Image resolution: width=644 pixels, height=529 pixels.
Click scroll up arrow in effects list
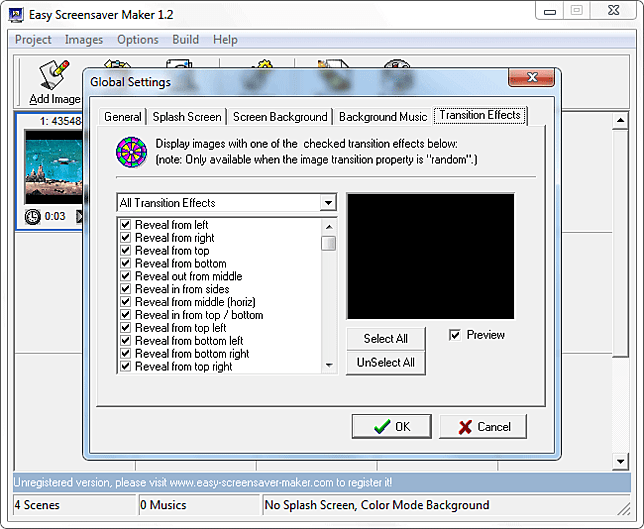(x=329, y=226)
